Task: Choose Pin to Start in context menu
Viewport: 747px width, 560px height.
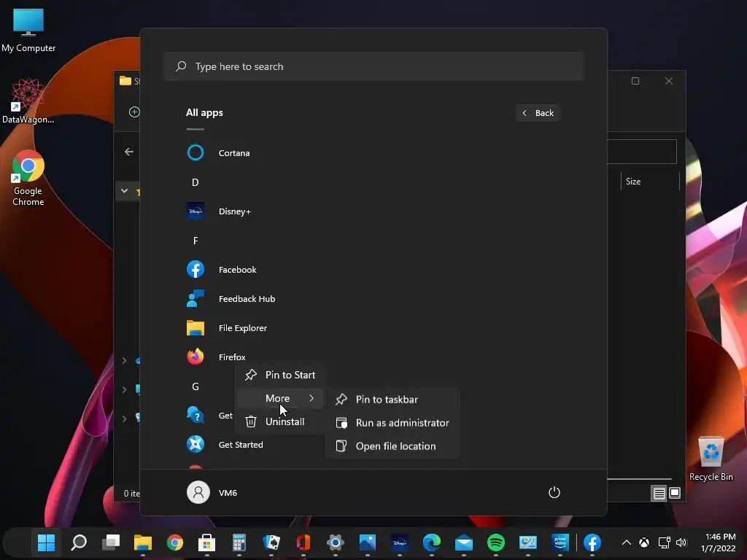Action: (x=279, y=375)
